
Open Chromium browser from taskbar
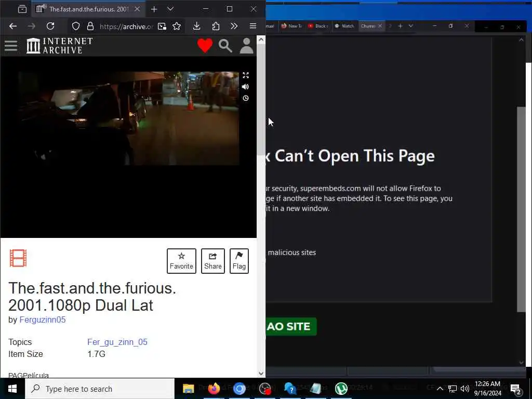coord(239,389)
